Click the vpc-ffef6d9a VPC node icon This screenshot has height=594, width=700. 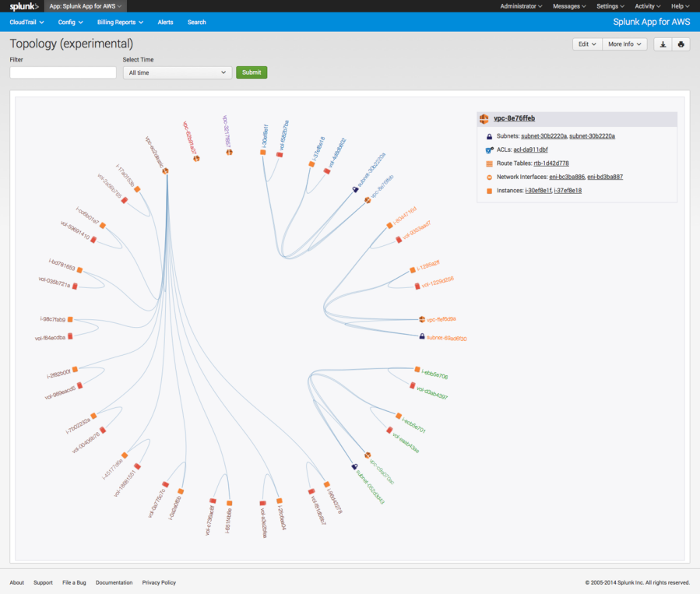point(421,319)
